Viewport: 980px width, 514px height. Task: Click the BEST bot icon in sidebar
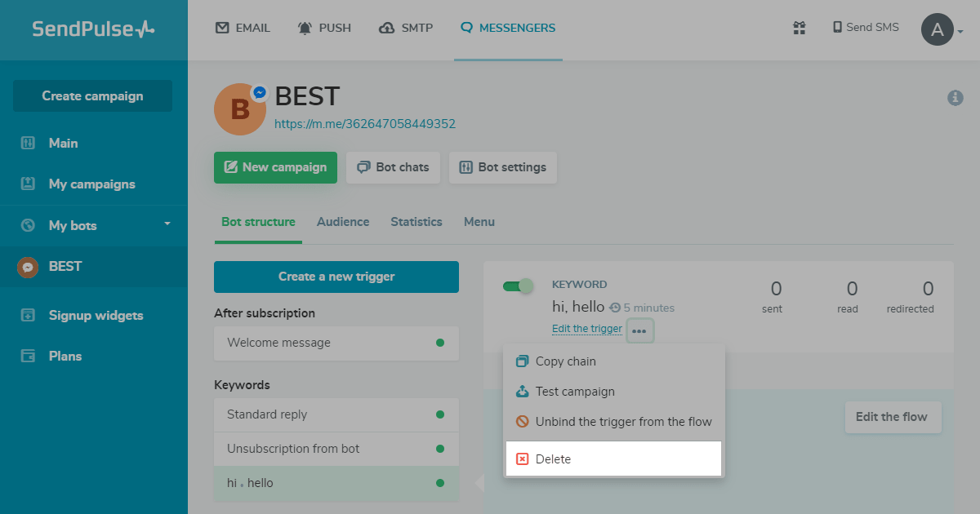(28, 267)
